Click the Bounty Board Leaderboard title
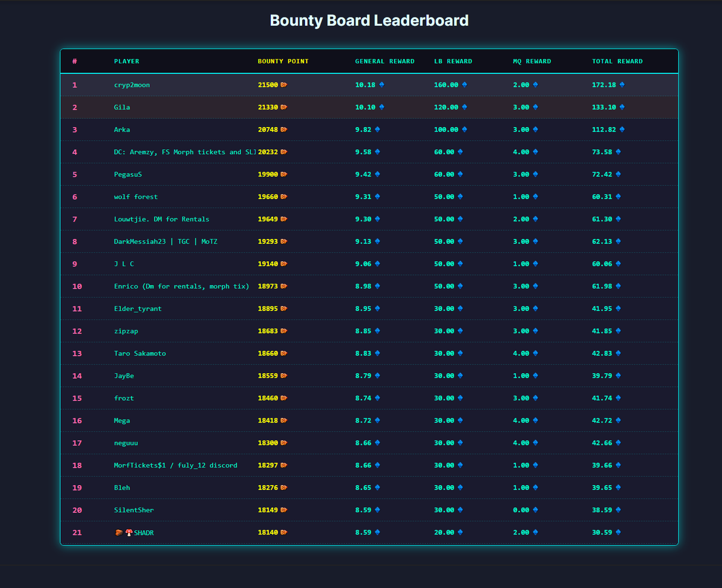This screenshot has height=588, width=722. [x=369, y=20]
